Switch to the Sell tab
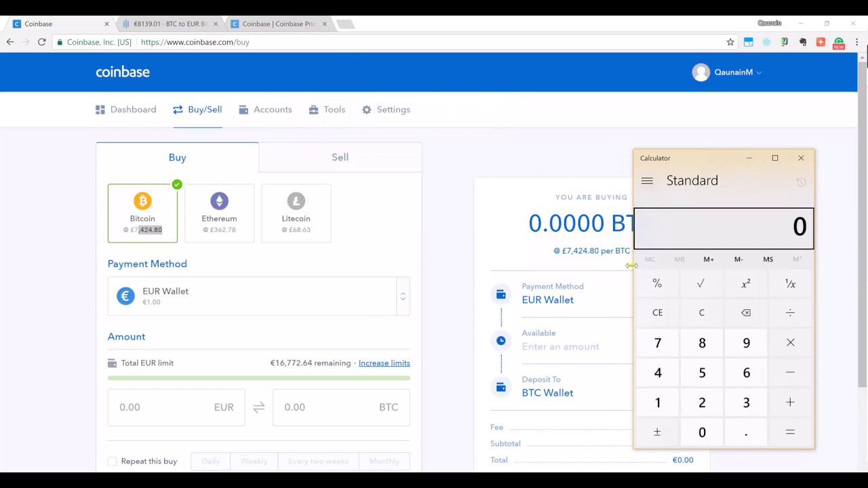 point(340,157)
